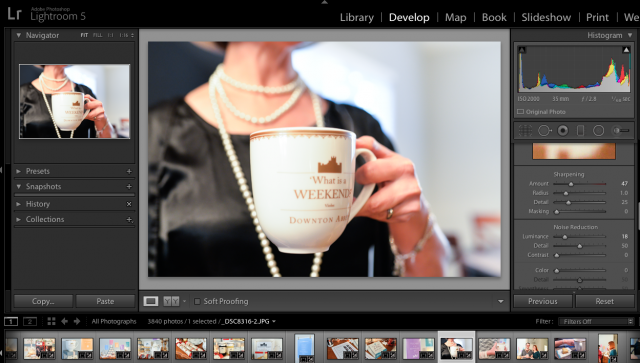Select the Spot Removal tool
Image resolution: width=640 pixels, height=363 pixels.
pos(544,131)
